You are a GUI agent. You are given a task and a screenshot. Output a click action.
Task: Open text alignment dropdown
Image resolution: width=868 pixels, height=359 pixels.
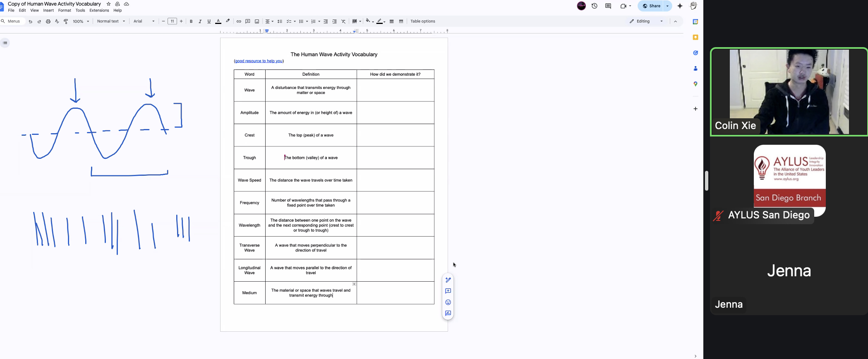pos(269,22)
